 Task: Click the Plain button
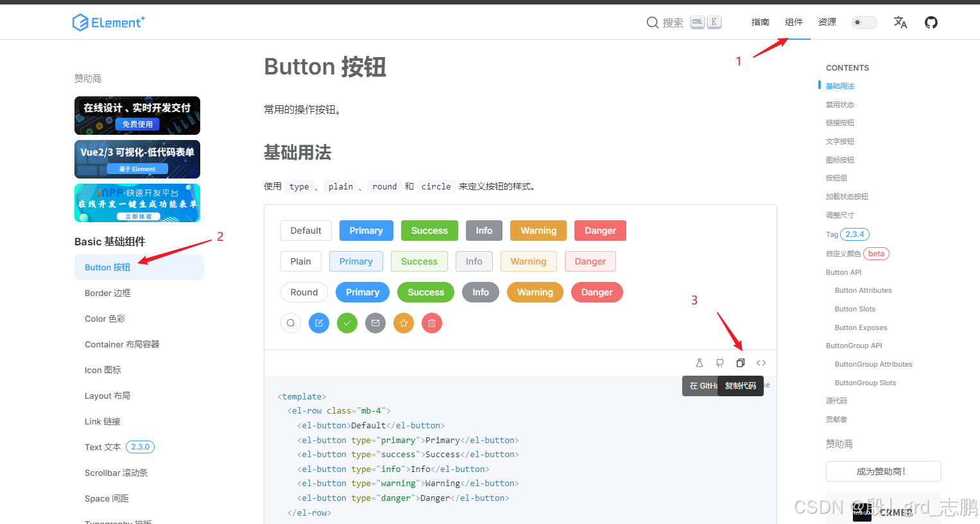301,261
